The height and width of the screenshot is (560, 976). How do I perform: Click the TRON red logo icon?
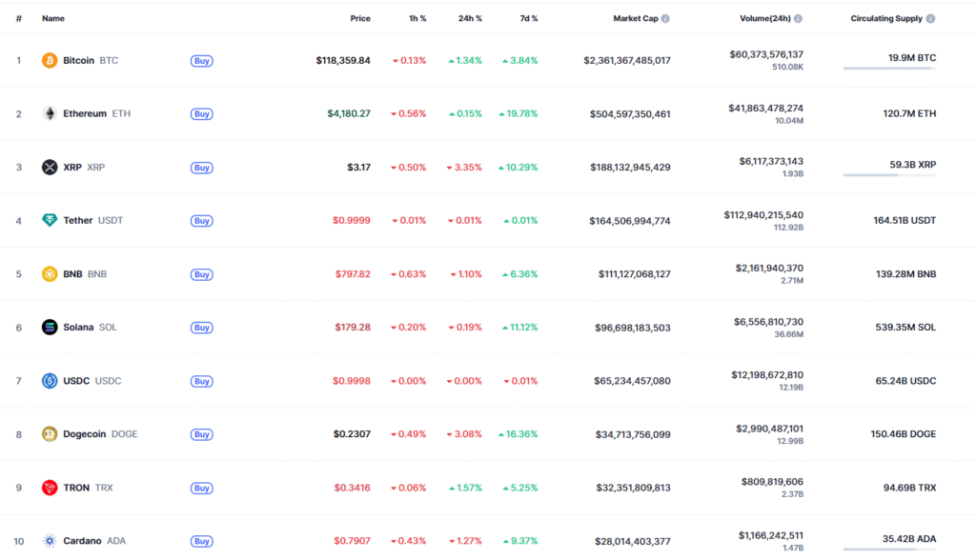[x=50, y=488]
